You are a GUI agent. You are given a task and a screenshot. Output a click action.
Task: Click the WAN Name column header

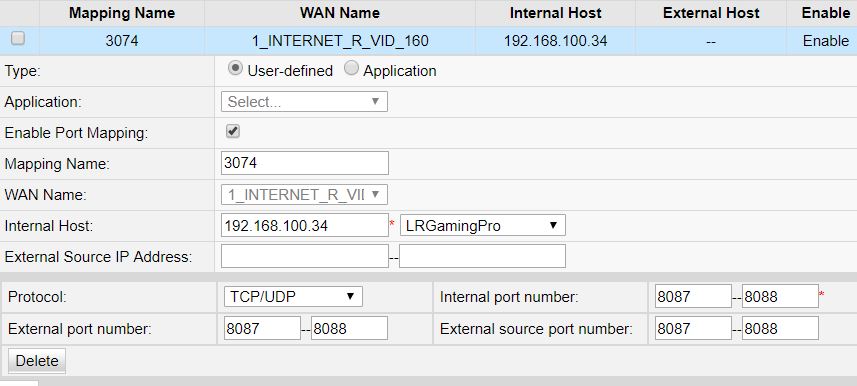pyautogui.click(x=340, y=13)
